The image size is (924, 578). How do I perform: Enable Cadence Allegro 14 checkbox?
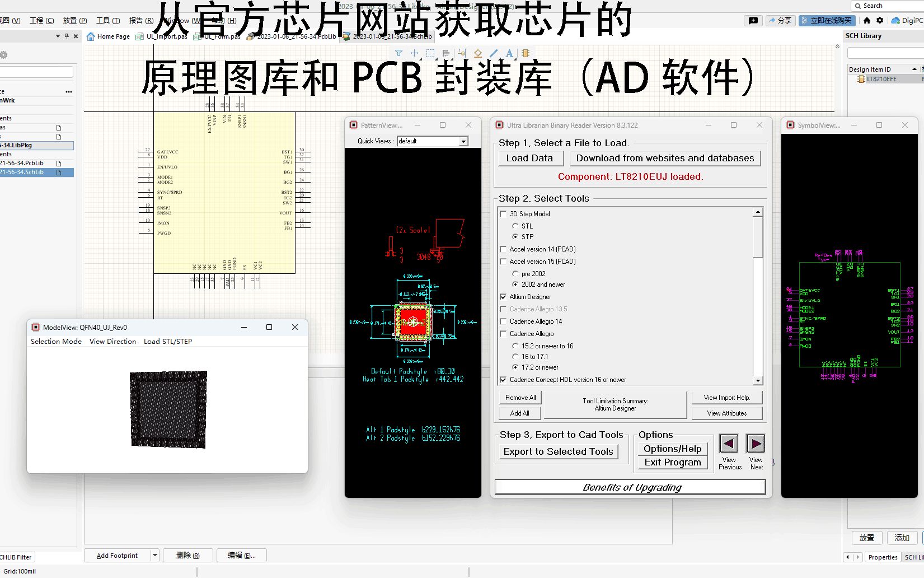[x=503, y=321]
